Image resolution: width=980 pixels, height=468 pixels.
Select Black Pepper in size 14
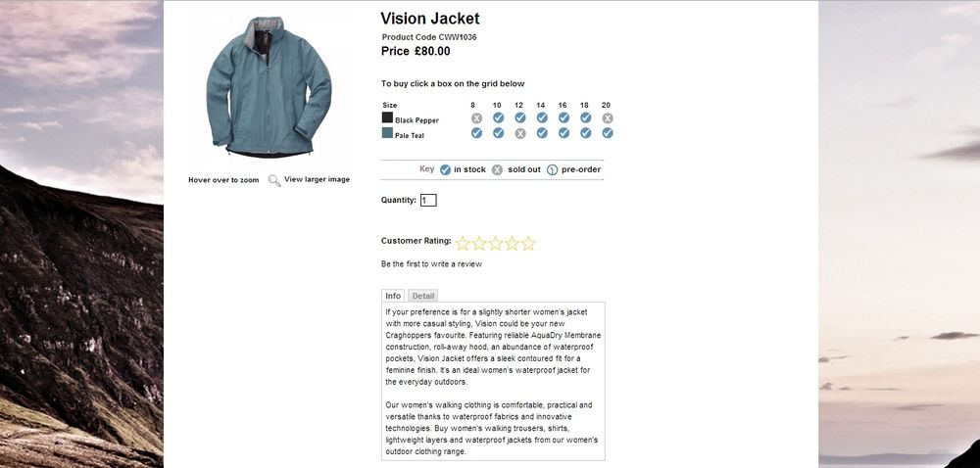coord(542,118)
